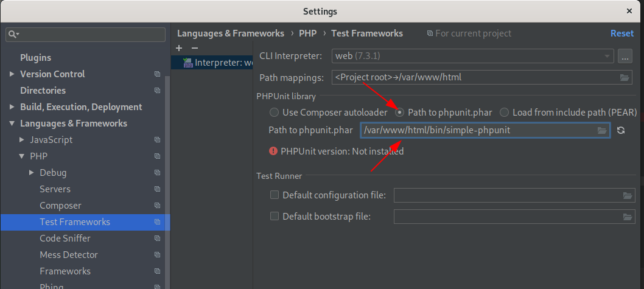Open the Composer settings page
644x289 pixels.
point(60,205)
